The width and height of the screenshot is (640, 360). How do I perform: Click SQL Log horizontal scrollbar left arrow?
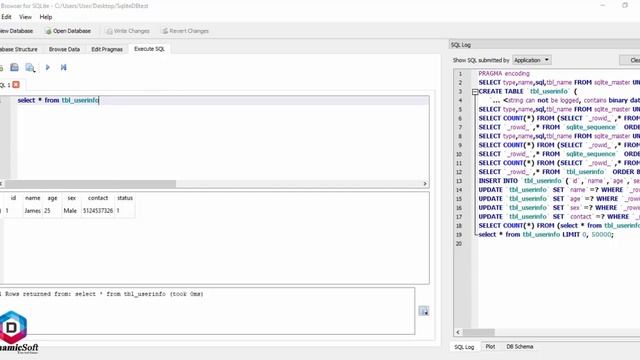pyautogui.click(x=458, y=332)
